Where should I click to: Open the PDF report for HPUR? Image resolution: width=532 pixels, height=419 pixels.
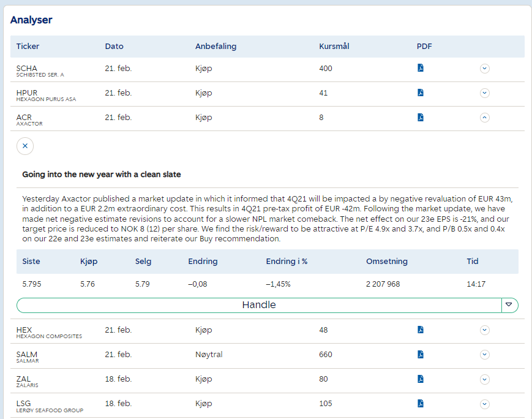[420, 92]
